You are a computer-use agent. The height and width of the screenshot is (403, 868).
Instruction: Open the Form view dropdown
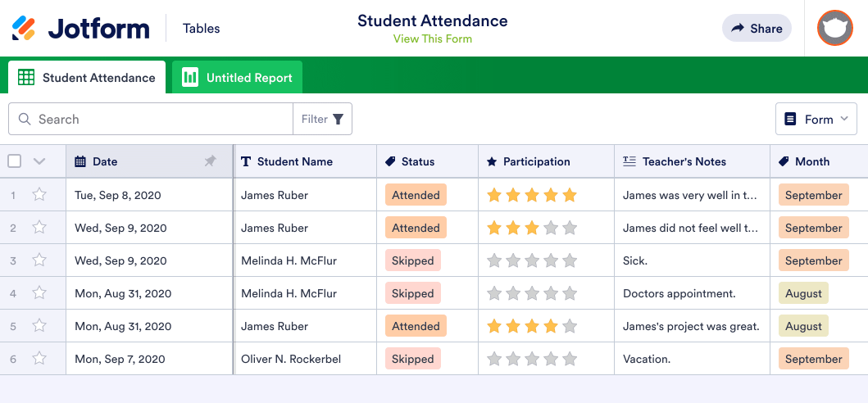[816, 119]
